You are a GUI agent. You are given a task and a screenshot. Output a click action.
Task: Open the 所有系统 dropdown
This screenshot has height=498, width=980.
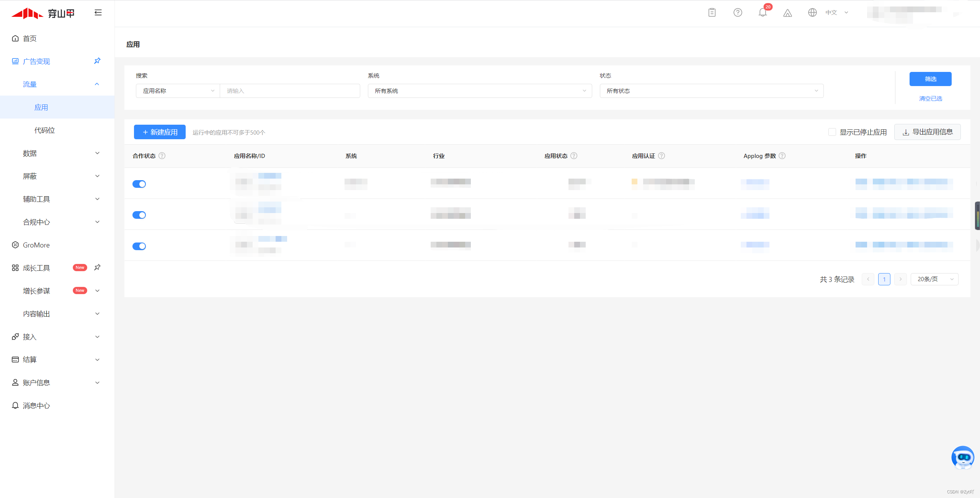480,91
